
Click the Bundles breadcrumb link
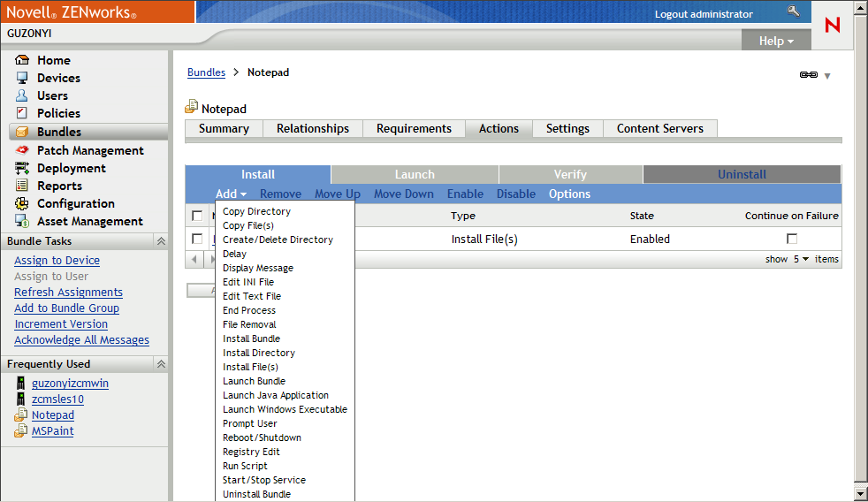(206, 72)
